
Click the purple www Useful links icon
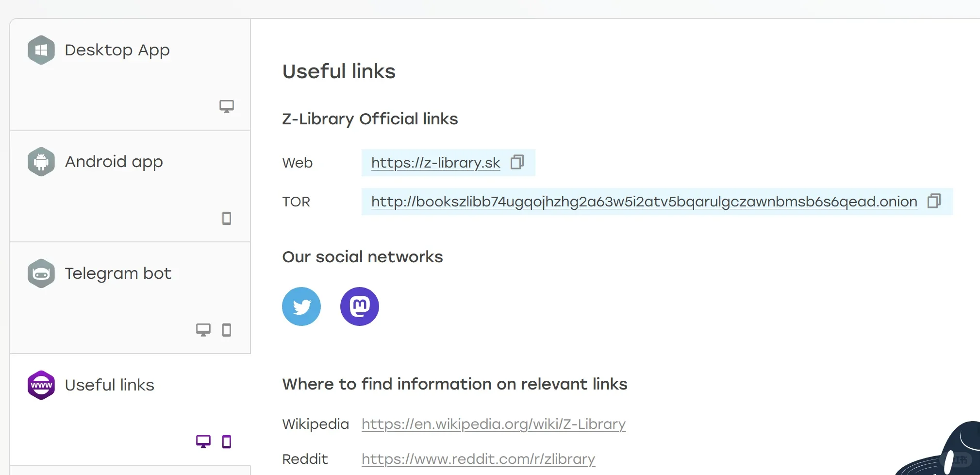point(41,385)
